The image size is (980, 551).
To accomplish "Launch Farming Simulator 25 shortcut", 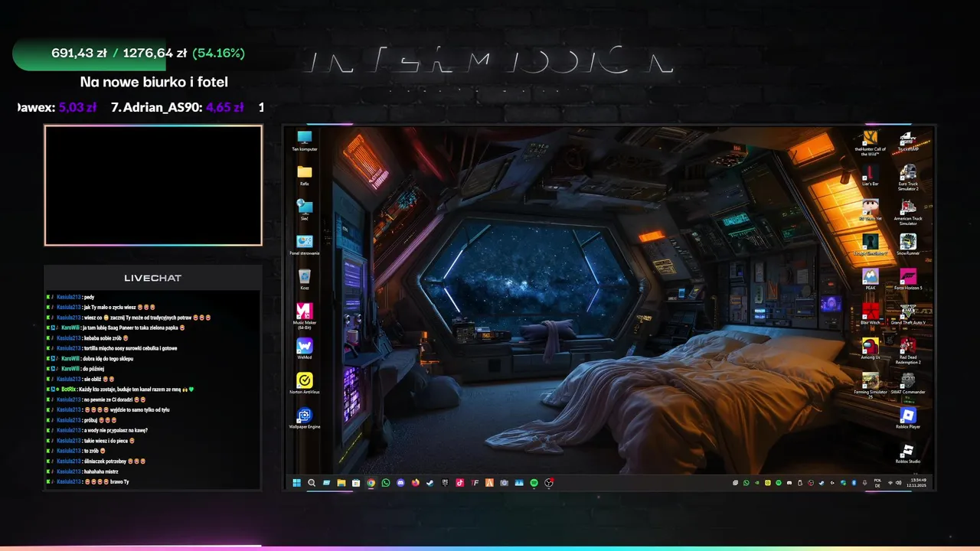I will click(870, 385).
